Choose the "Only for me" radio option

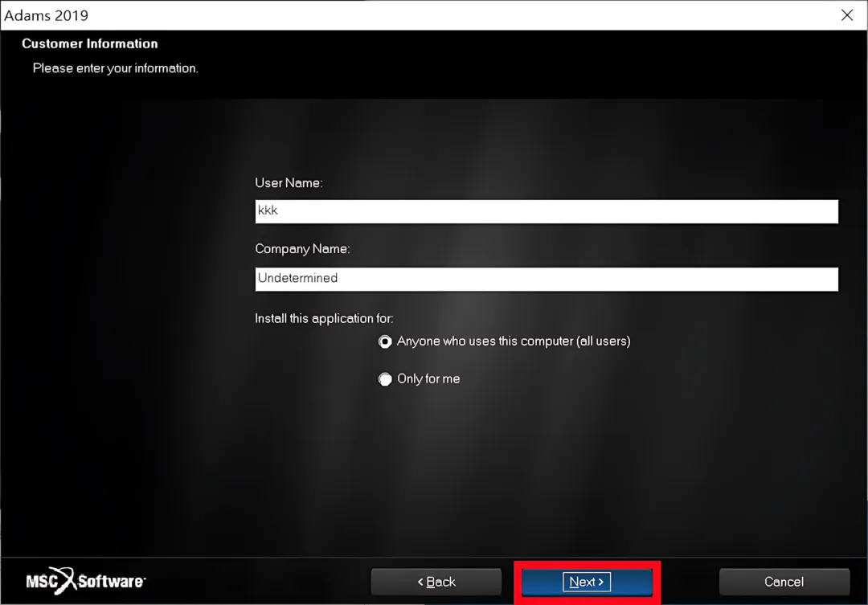point(385,379)
